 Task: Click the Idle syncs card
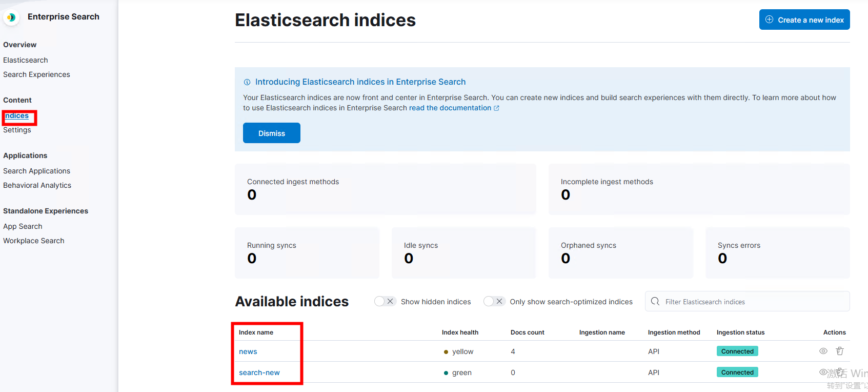coord(464,252)
